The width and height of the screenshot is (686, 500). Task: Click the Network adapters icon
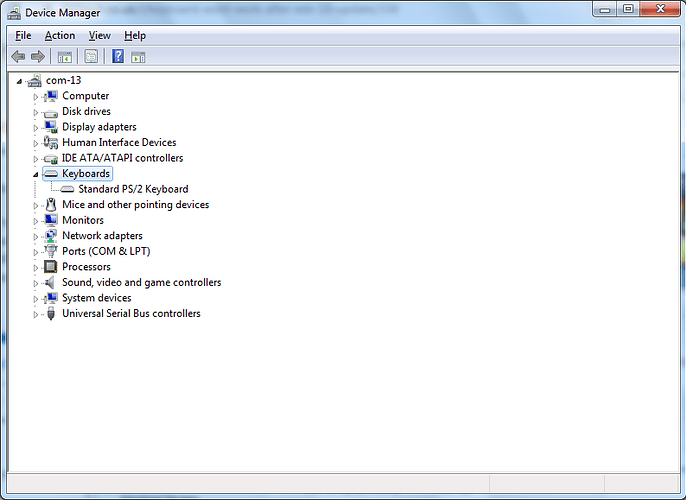click(x=51, y=236)
